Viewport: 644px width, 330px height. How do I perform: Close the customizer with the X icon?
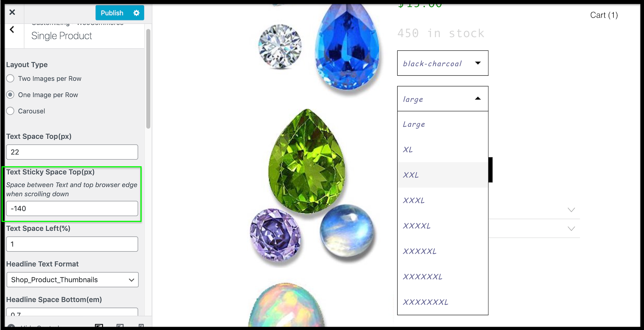coord(12,13)
